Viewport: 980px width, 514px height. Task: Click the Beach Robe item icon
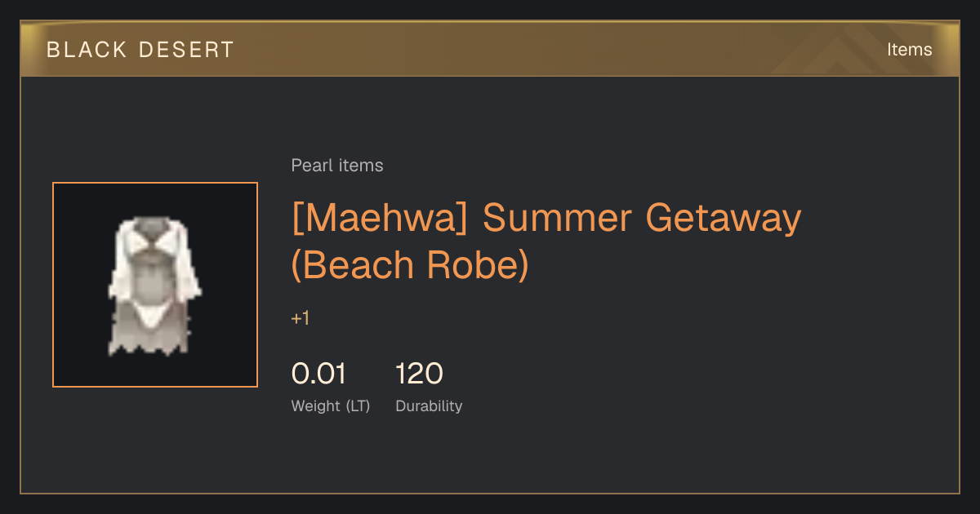(155, 285)
